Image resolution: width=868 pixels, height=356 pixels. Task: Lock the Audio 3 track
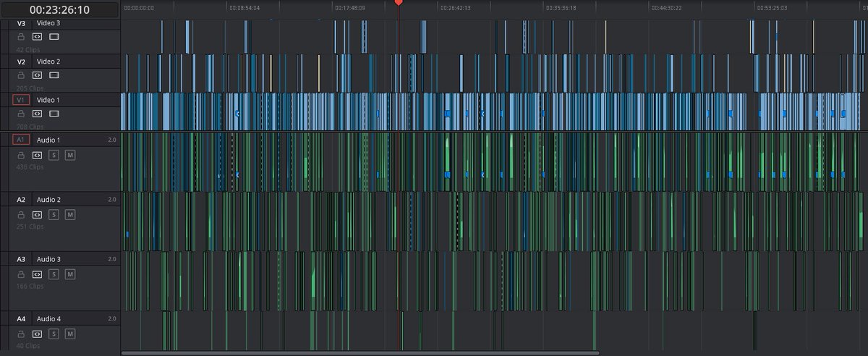(21, 274)
